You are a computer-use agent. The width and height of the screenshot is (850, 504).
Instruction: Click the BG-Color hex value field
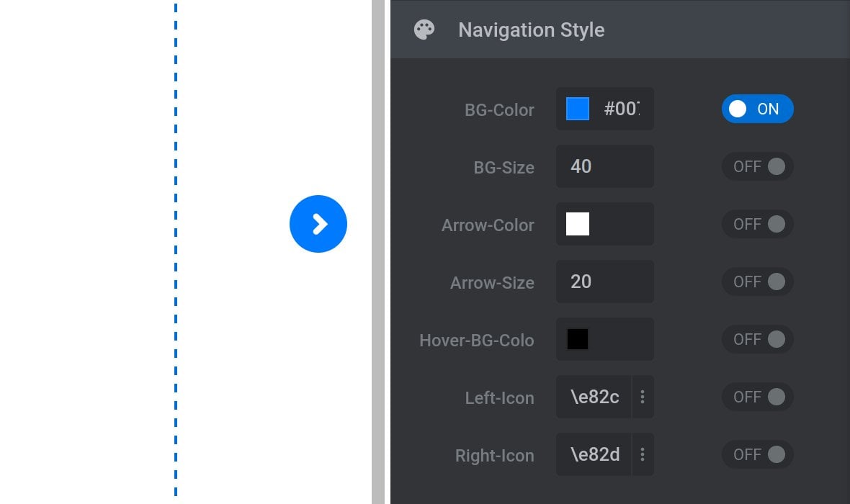pos(622,109)
